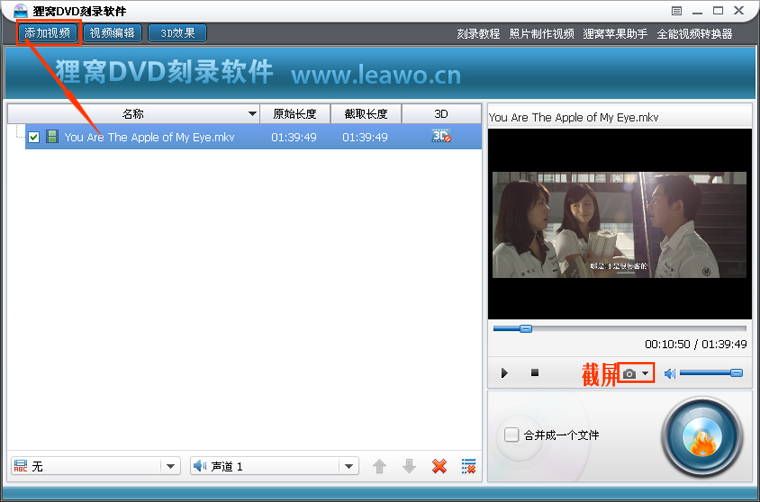Click the burn disc flame button
The width and height of the screenshot is (760, 502).
702,438
